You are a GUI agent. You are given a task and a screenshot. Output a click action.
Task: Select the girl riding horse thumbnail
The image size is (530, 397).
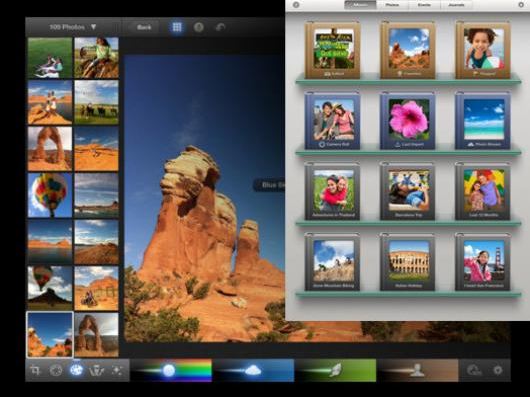pyautogui.click(x=96, y=58)
